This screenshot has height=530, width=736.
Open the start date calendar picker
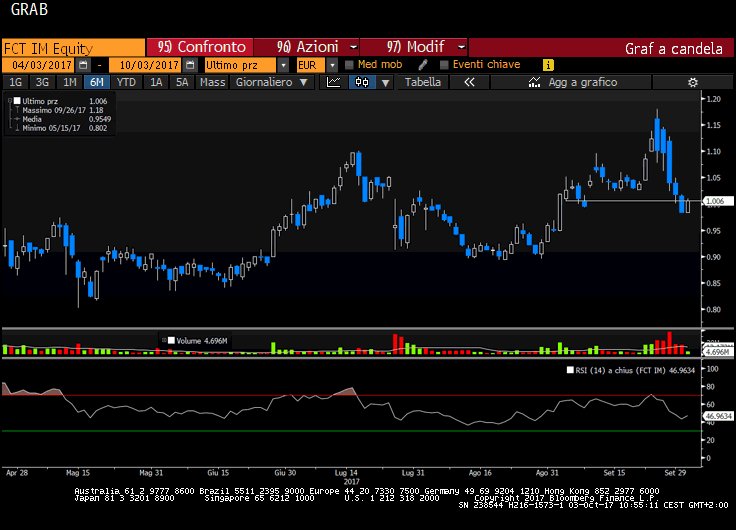85,65
